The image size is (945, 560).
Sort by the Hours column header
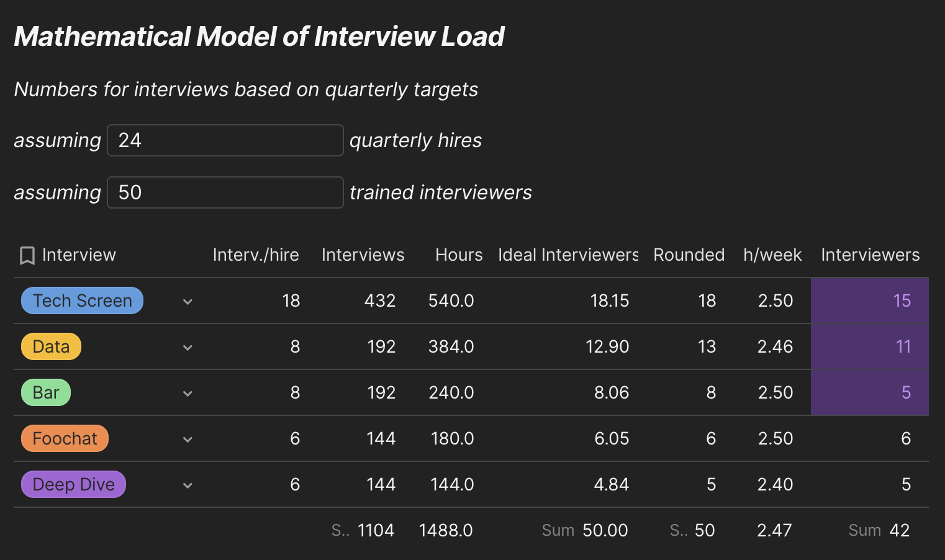459,255
